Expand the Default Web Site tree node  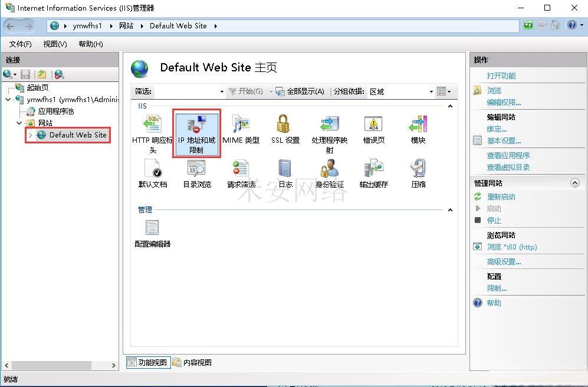coord(31,135)
